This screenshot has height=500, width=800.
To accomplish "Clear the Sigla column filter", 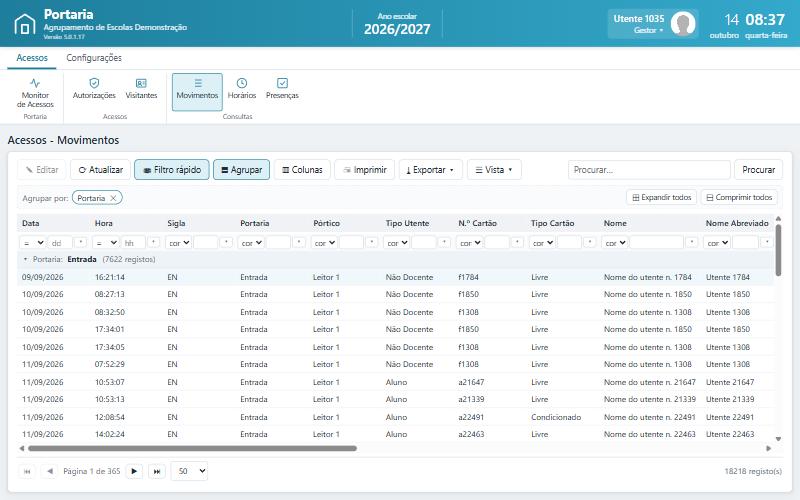I will (226, 243).
